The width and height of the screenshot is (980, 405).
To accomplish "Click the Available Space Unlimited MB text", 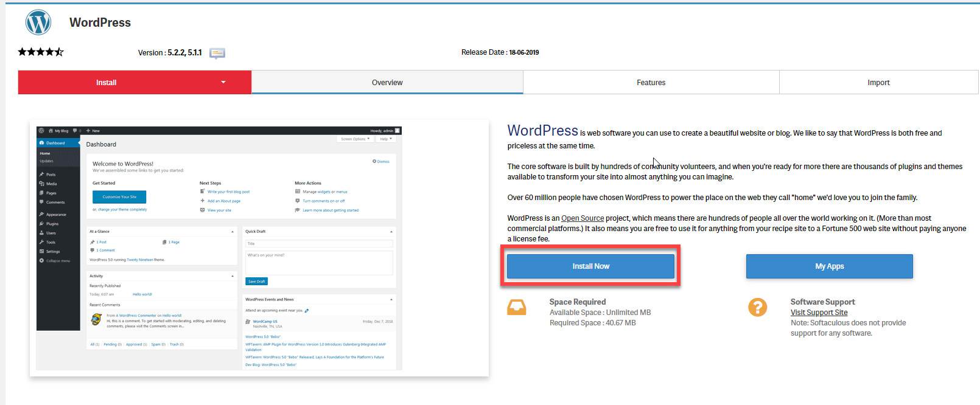I will coord(600,313).
